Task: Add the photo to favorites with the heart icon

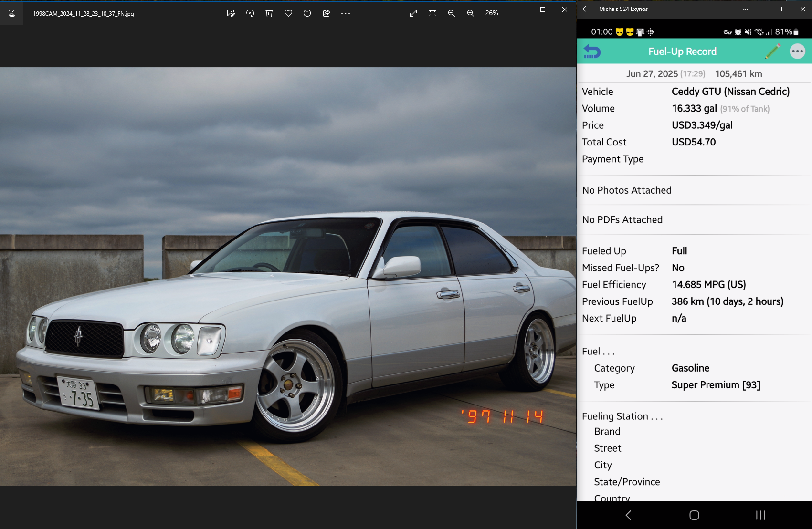Action: tap(288, 13)
